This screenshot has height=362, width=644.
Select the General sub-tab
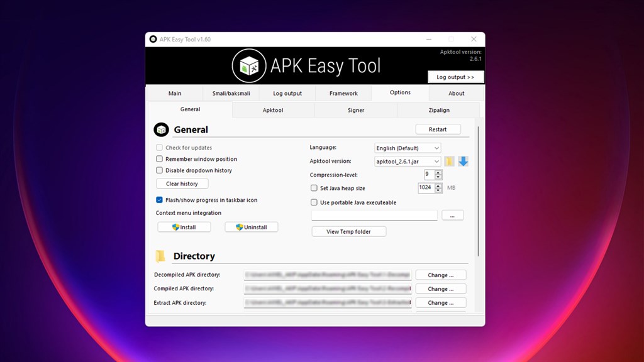(x=190, y=109)
